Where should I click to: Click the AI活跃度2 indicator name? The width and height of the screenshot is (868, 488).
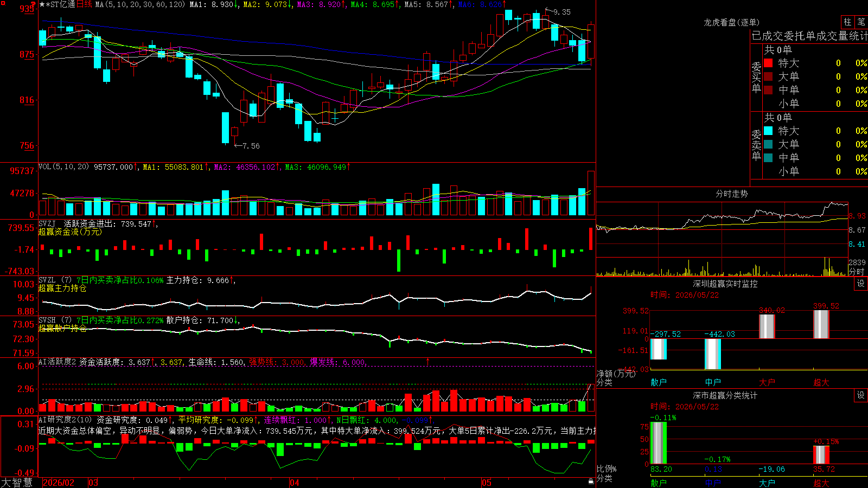[x=58, y=362]
